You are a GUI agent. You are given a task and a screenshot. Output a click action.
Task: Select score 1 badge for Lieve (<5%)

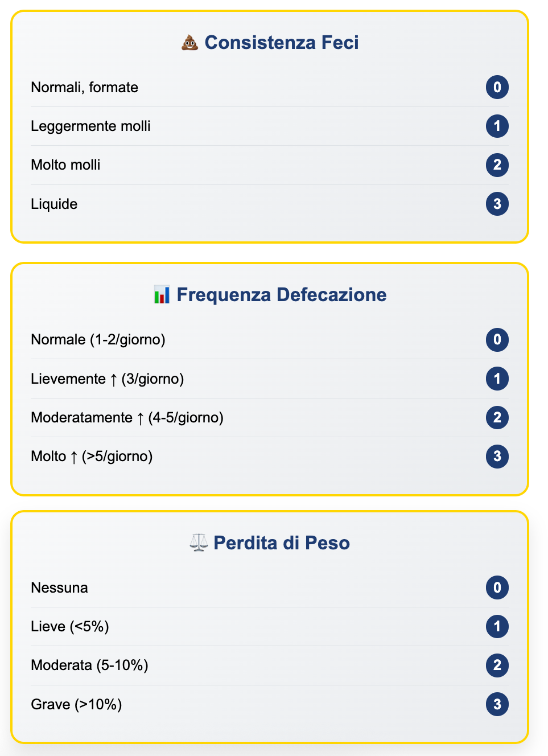(x=497, y=627)
